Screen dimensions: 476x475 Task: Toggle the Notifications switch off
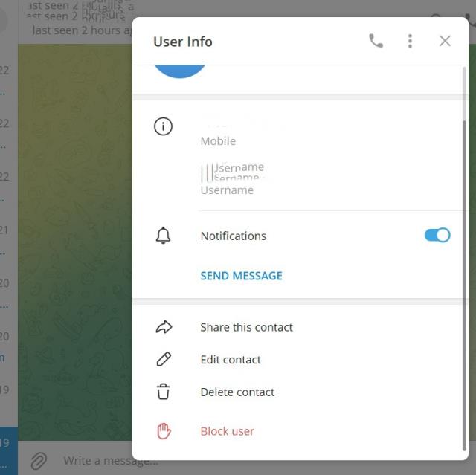point(437,236)
